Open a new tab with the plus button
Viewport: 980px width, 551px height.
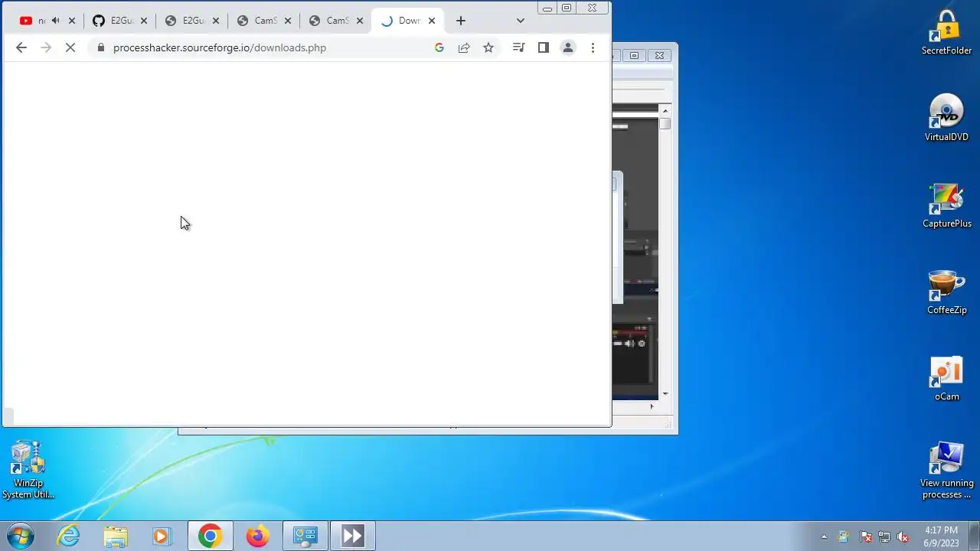point(461,21)
